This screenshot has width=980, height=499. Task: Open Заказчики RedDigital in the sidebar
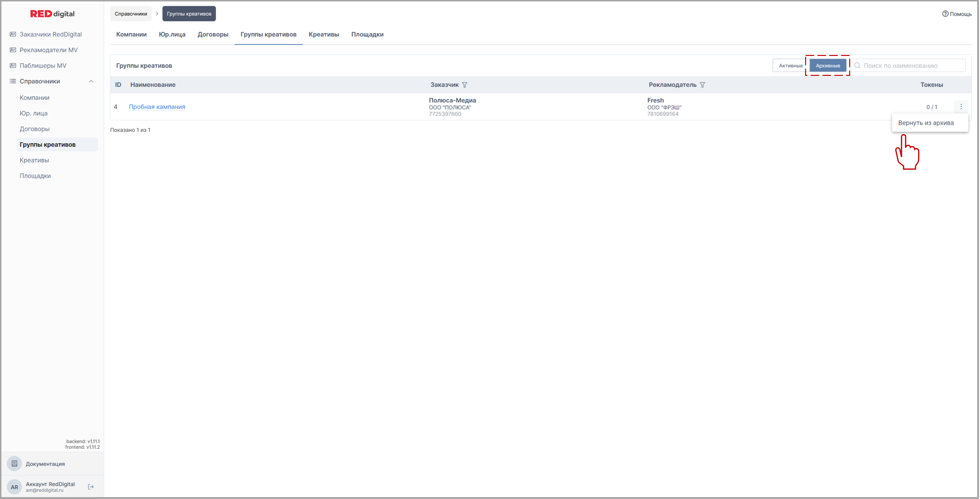click(50, 34)
